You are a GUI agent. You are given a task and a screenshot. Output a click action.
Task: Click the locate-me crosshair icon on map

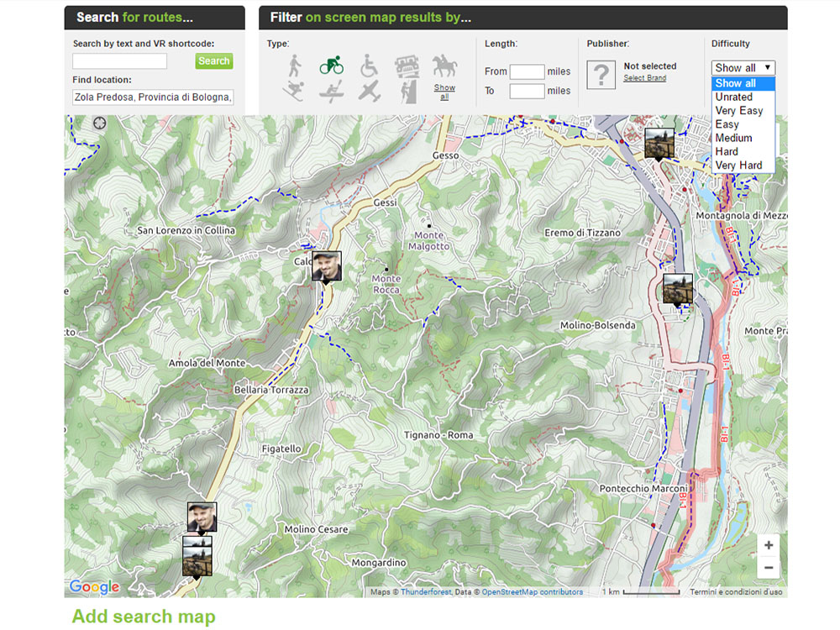(99, 123)
